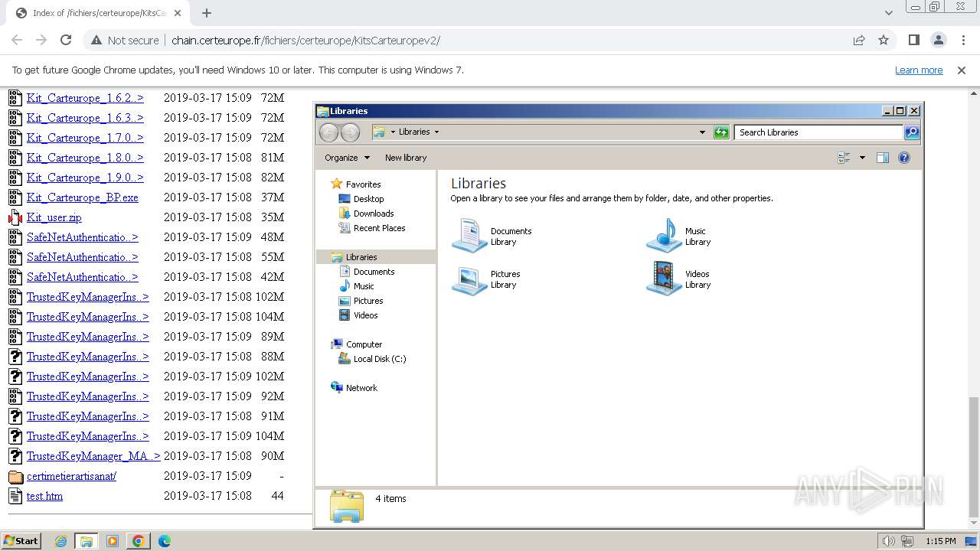Open TrustedKeyManager_MA link
Screen dimensions: 980x551
click(x=93, y=456)
